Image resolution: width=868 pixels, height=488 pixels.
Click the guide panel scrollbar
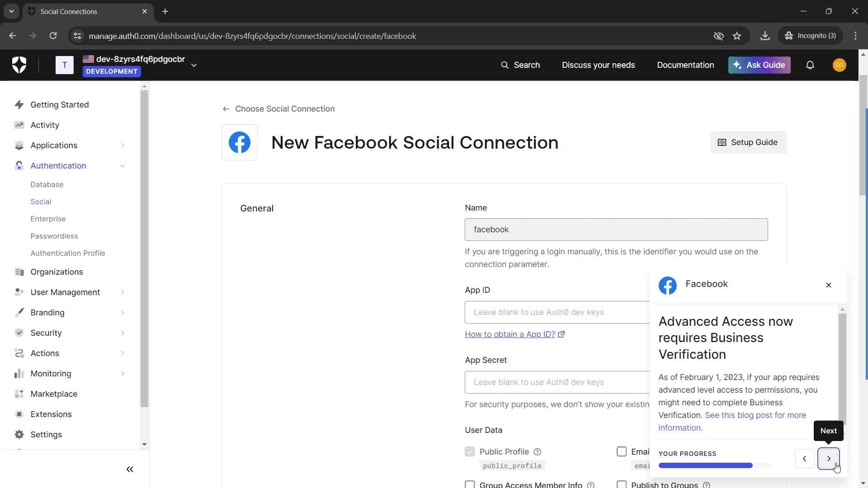(842, 368)
